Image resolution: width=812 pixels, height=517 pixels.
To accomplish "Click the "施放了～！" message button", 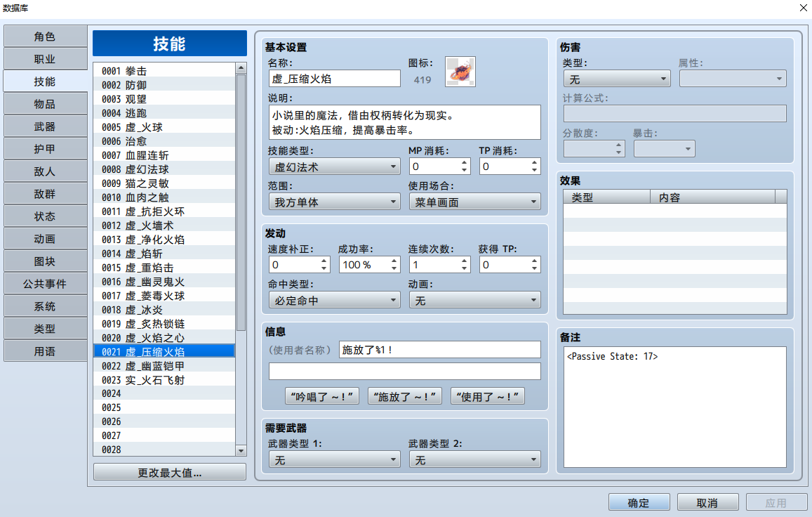I will point(404,396).
